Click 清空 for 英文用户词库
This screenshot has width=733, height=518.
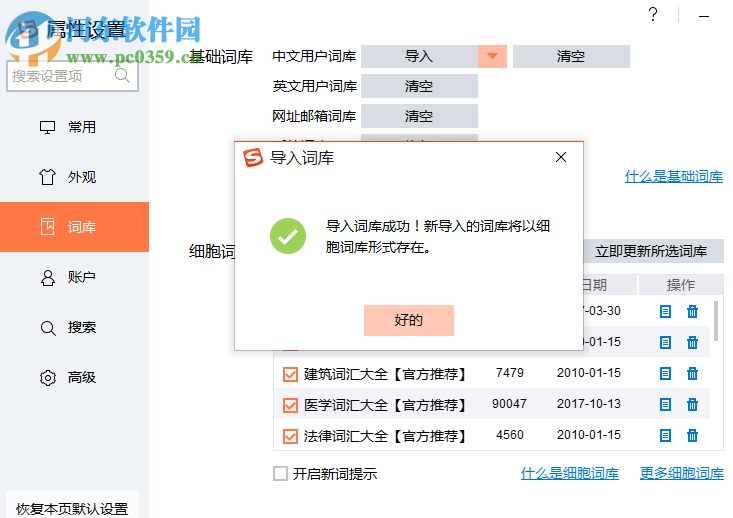tap(419, 86)
